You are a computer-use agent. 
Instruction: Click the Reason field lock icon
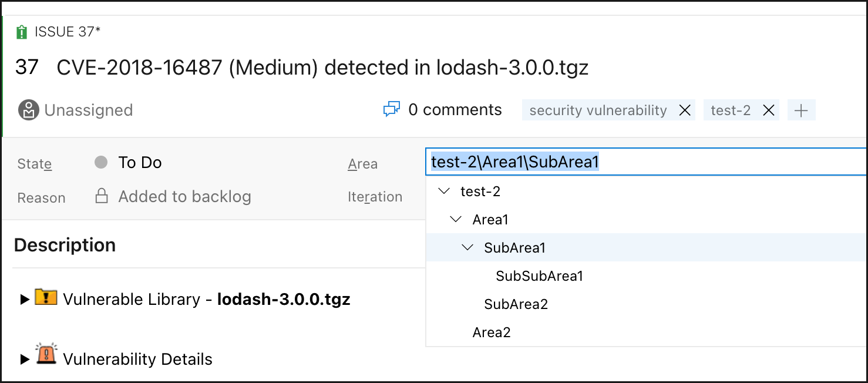(x=102, y=196)
